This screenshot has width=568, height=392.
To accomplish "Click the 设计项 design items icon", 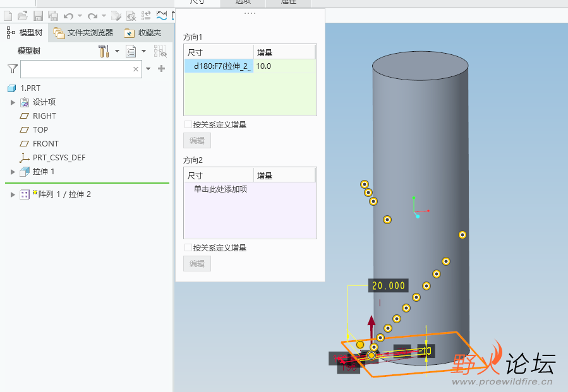I will tap(24, 102).
